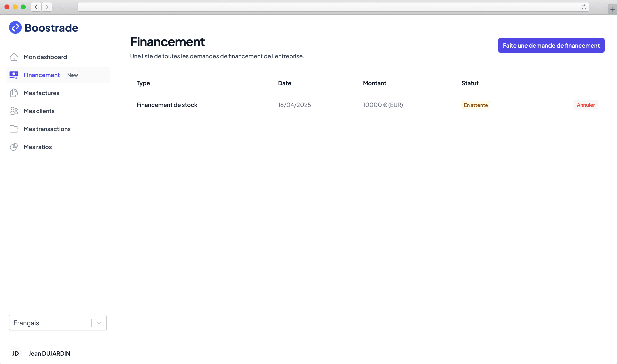Image resolution: width=617 pixels, height=364 pixels.
Task: Click the date 18/04/2025 cell
Action: pyautogui.click(x=294, y=105)
